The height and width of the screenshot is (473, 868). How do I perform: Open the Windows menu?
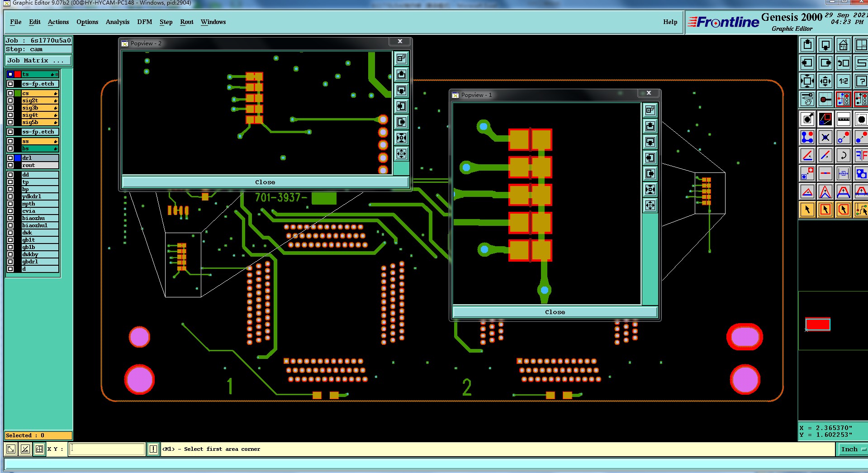(213, 22)
